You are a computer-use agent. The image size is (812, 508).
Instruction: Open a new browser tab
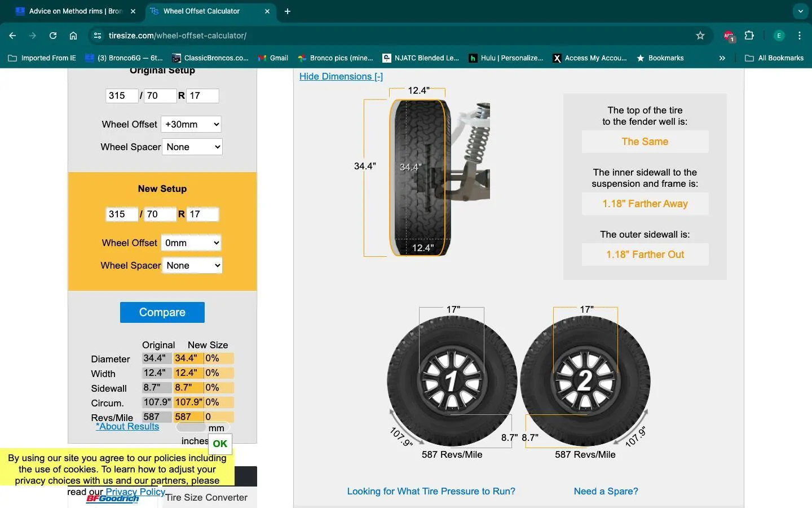pyautogui.click(x=288, y=11)
